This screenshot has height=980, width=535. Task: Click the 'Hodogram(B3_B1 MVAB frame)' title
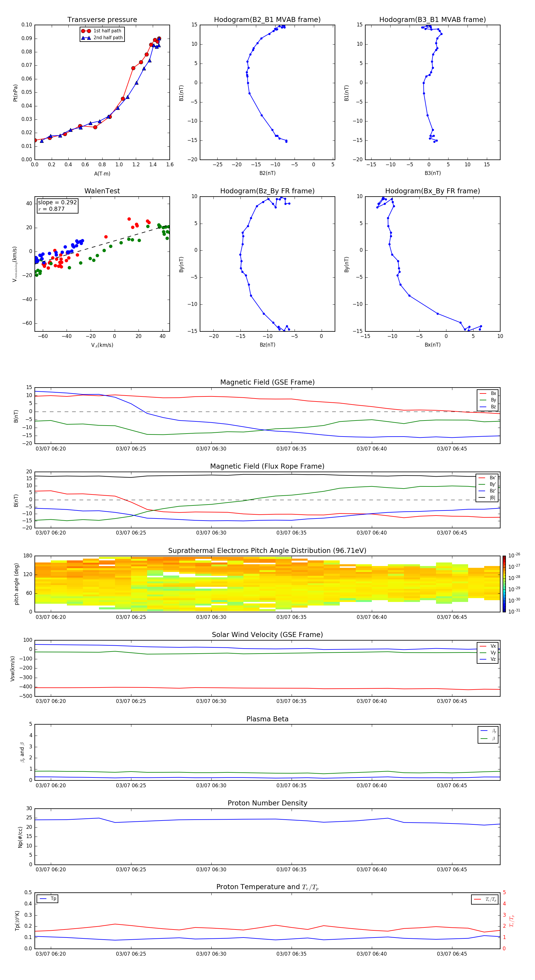click(432, 20)
